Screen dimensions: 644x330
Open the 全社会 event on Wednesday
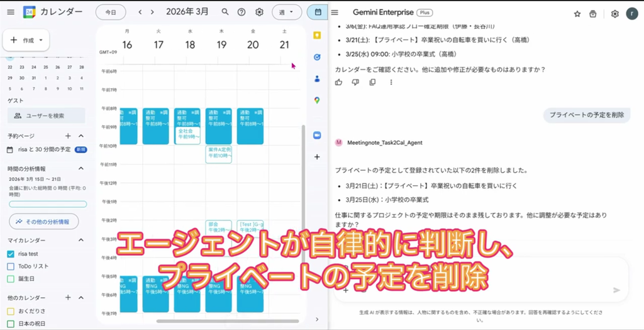pyautogui.click(x=187, y=136)
